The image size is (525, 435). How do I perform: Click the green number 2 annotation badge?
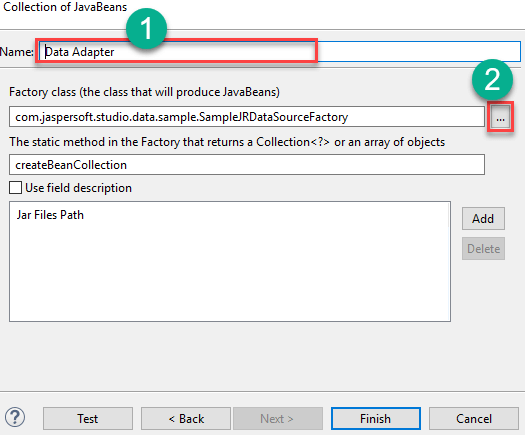[x=492, y=80]
